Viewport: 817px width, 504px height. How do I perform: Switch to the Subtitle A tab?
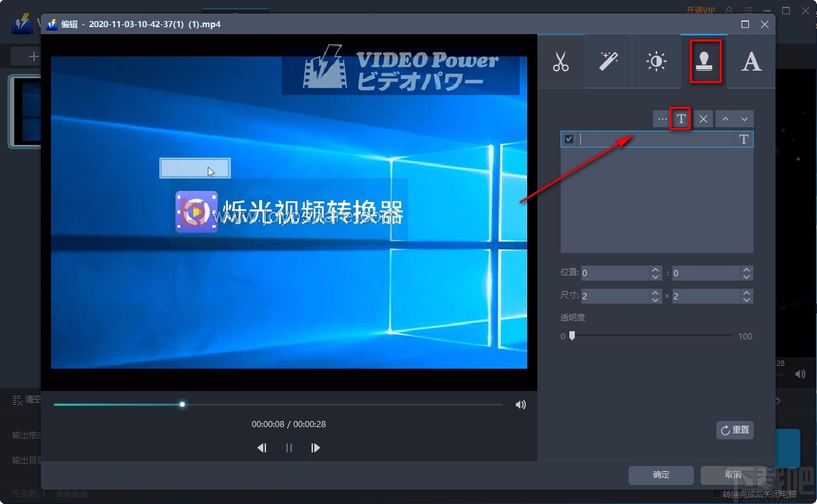751,61
